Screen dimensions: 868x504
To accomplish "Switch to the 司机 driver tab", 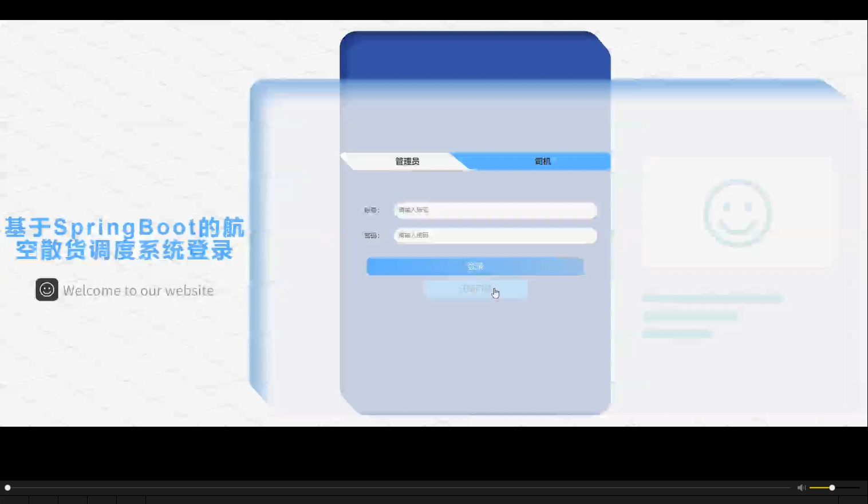I will [x=542, y=161].
